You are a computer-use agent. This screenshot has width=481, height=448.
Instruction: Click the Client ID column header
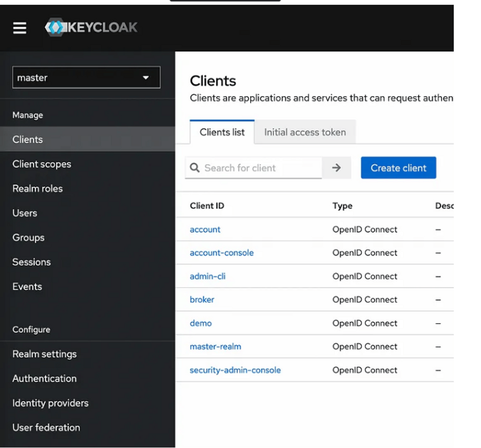[207, 205]
